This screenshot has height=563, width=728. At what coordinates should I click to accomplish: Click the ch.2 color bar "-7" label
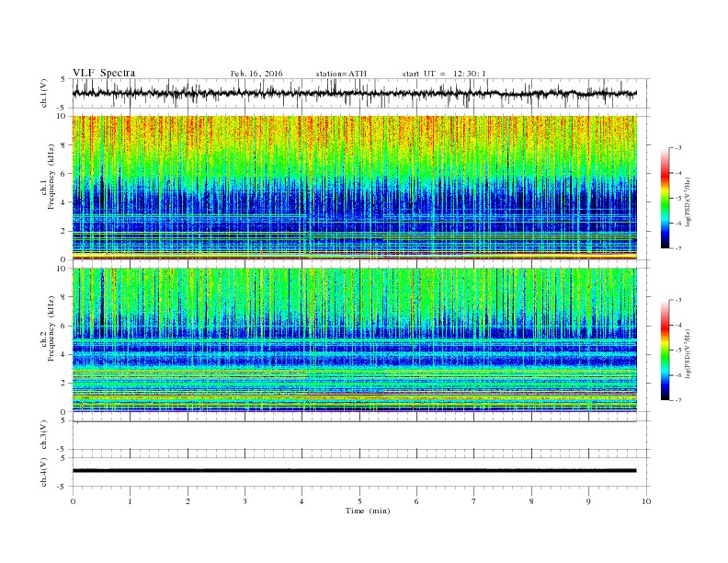678,400
